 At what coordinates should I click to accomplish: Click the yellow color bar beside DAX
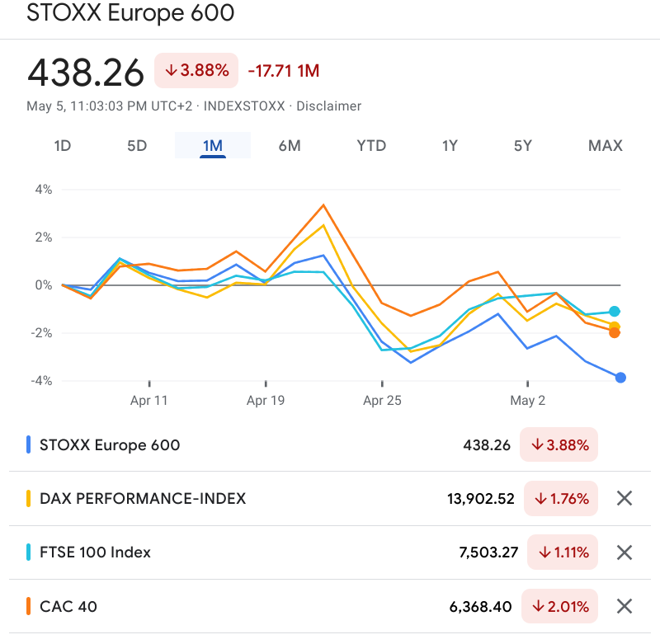(x=28, y=498)
